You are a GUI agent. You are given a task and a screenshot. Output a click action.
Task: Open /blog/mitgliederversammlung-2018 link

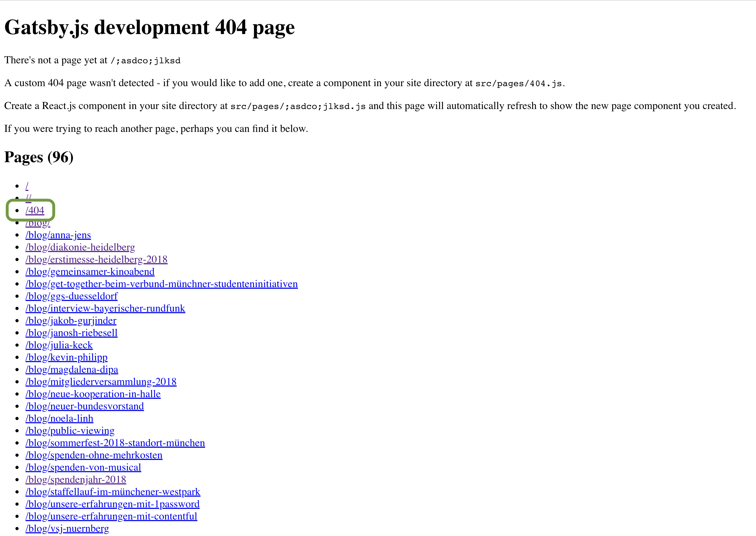click(x=101, y=382)
